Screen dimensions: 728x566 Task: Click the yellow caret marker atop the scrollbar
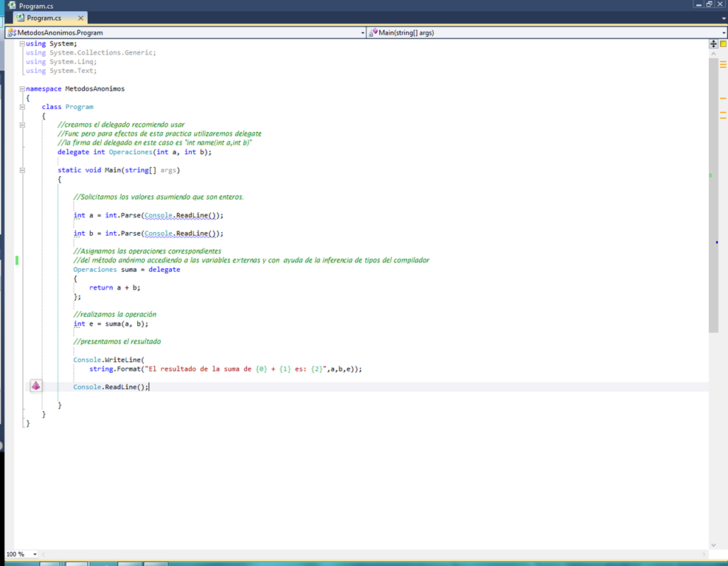pos(723,44)
